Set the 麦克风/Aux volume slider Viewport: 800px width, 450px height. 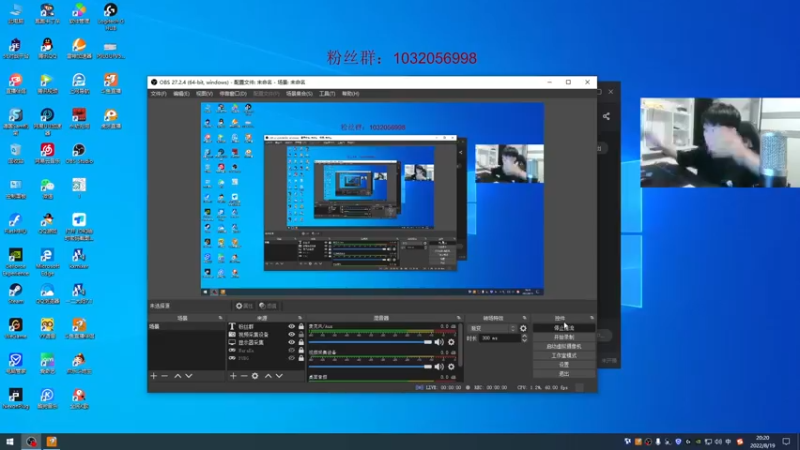tap(370, 342)
